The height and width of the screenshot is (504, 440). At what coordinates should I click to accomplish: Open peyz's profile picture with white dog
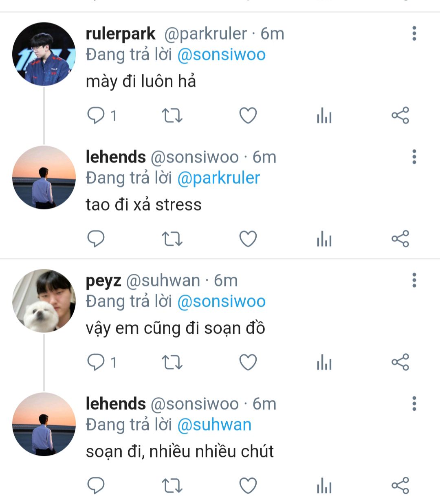[x=44, y=301]
